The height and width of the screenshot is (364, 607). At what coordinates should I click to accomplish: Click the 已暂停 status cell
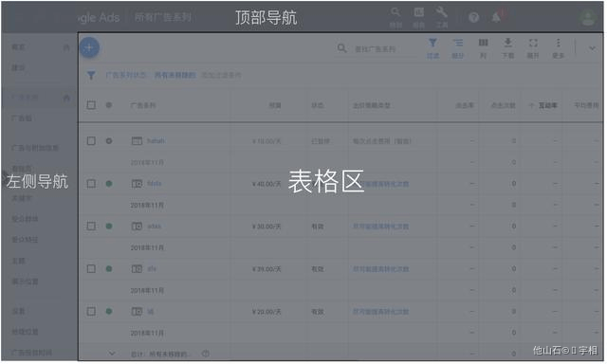coord(321,141)
